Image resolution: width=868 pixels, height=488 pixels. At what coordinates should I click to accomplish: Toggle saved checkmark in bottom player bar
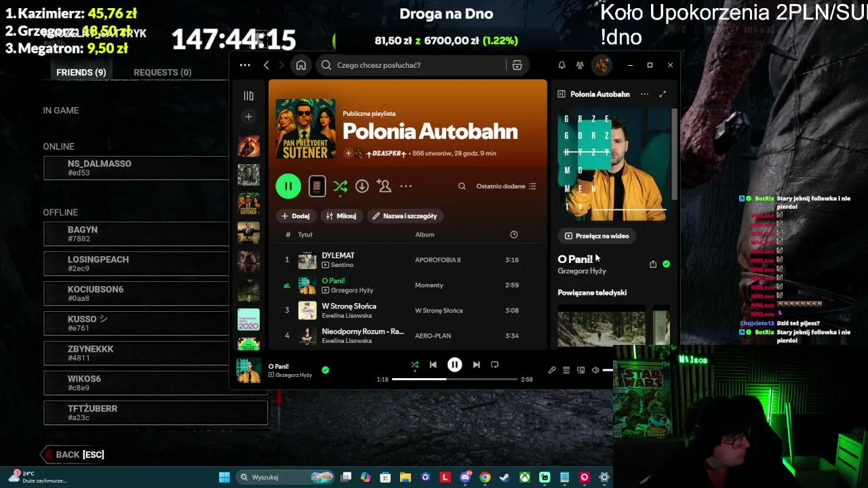tap(325, 370)
